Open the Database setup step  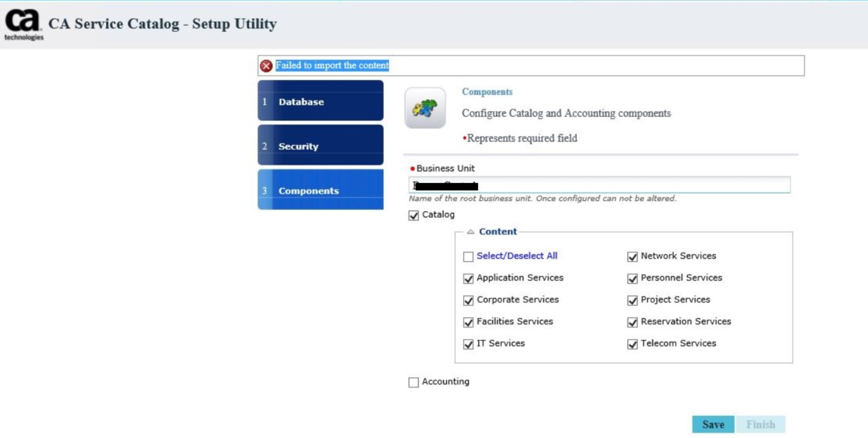coord(320,101)
